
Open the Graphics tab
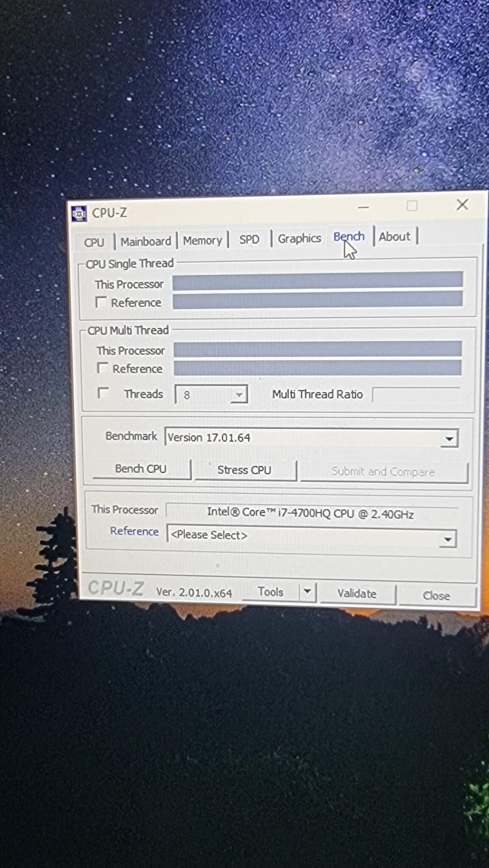[x=299, y=238]
